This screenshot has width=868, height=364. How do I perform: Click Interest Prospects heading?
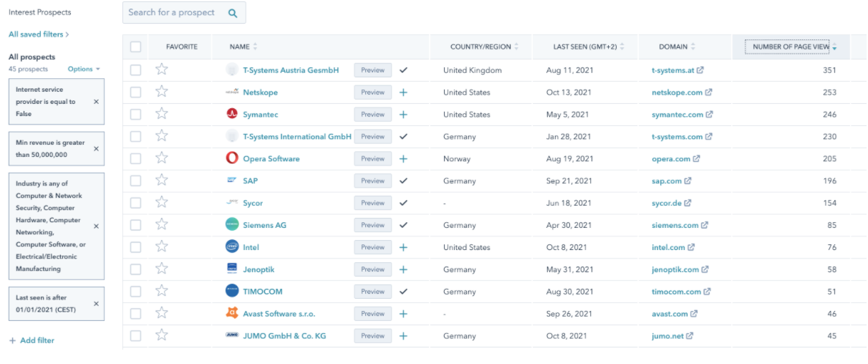point(39,12)
